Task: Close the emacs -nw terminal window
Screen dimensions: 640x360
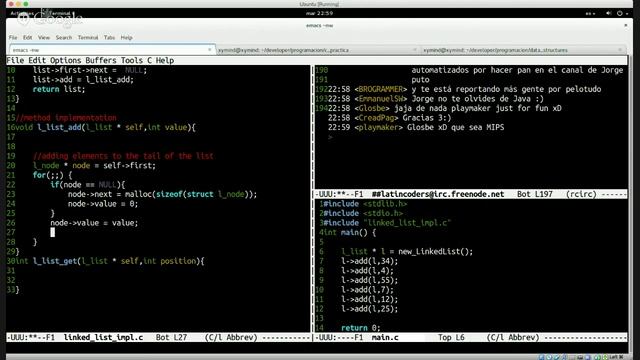Action: coord(625,25)
